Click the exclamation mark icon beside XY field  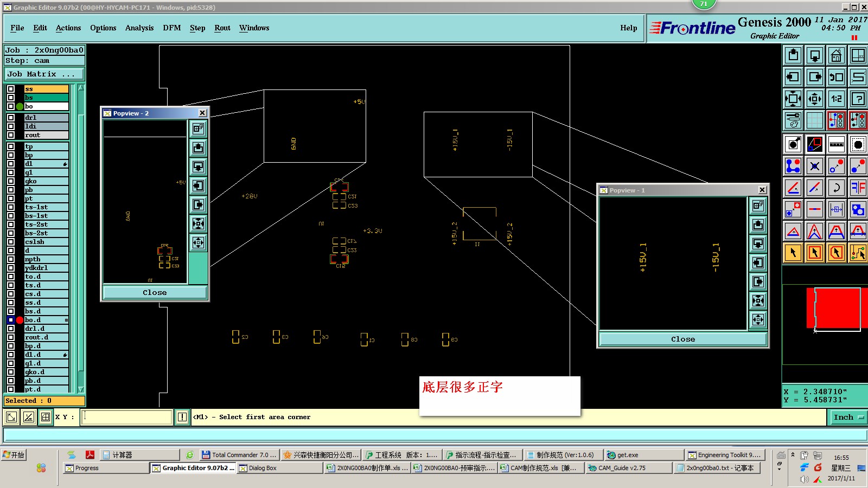182,417
